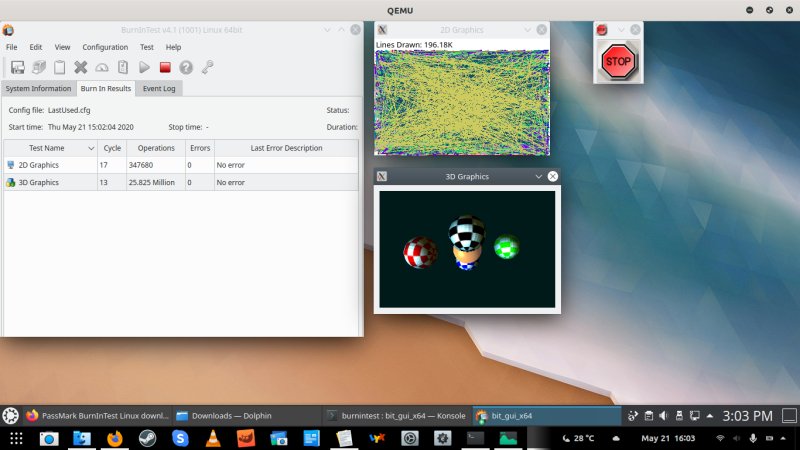Click the Cycle column header

(112, 148)
